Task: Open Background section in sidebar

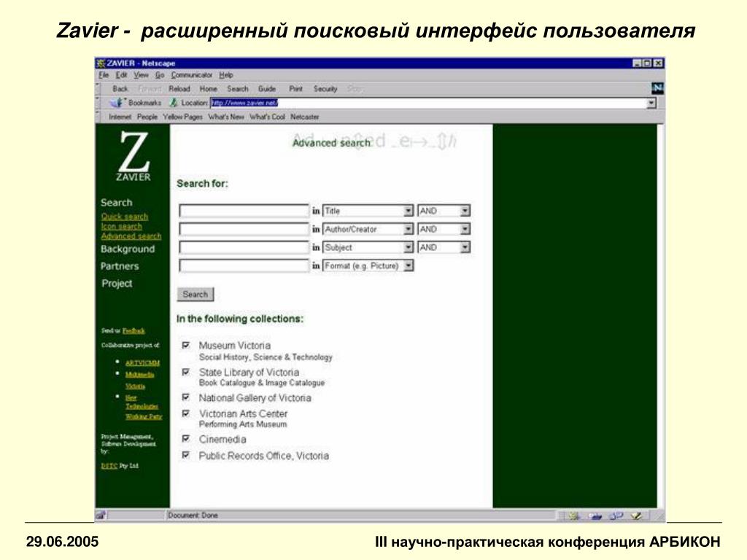Action: [x=128, y=249]
